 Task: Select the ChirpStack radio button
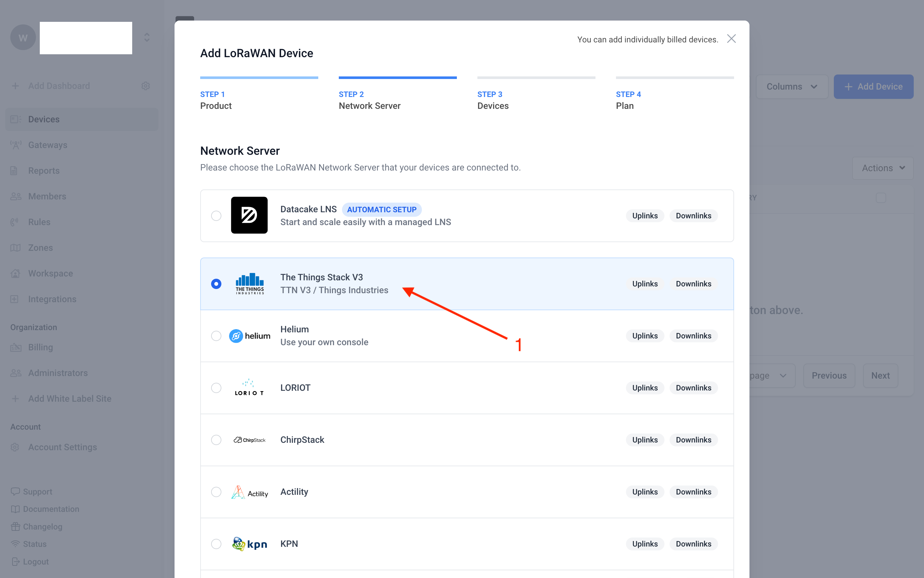[216, 440]
